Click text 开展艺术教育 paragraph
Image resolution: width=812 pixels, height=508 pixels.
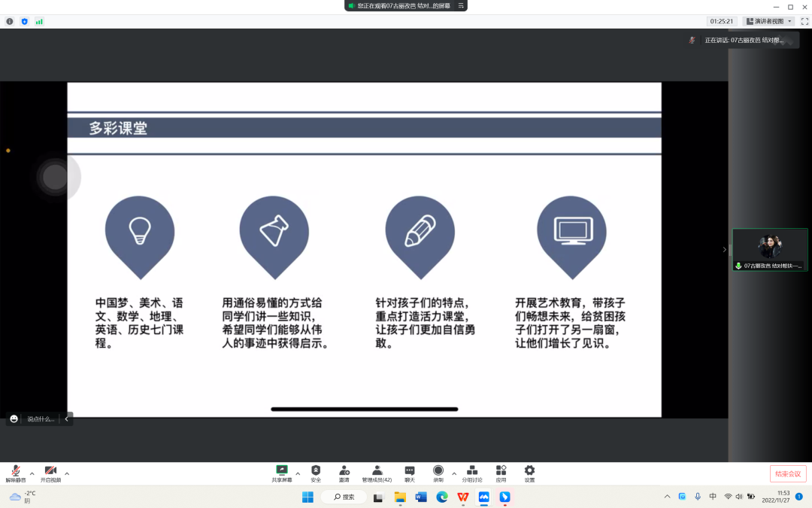(570, 323)
